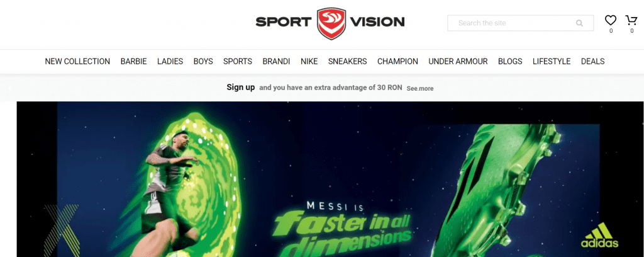This screenshot has height=257, width=644.
Task: Open the DEALS menu item
Action: coord(592,62)
